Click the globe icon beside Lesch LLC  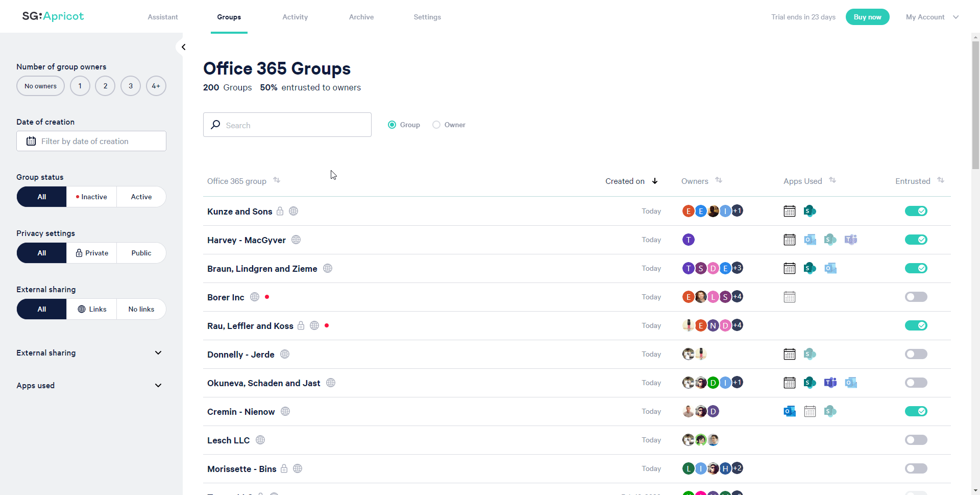pyautogui.click(x=260, y=440)
